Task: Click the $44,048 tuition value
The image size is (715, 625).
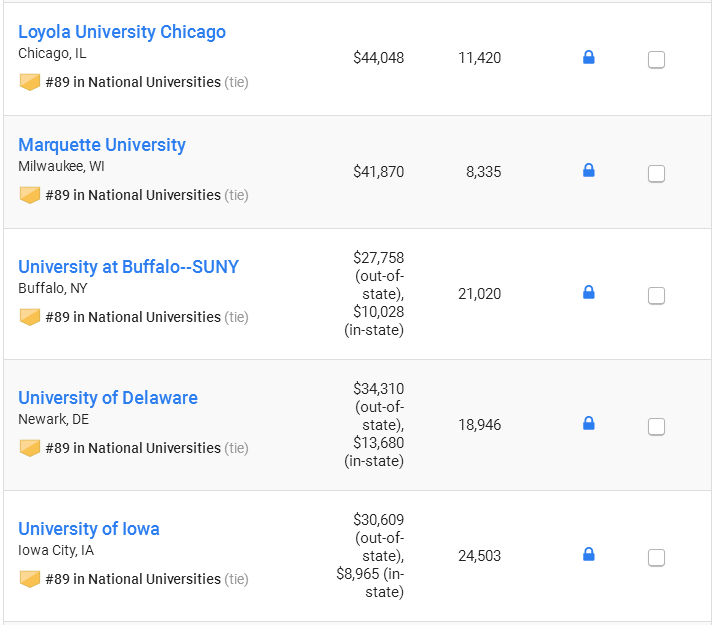Action: [378, 58]
